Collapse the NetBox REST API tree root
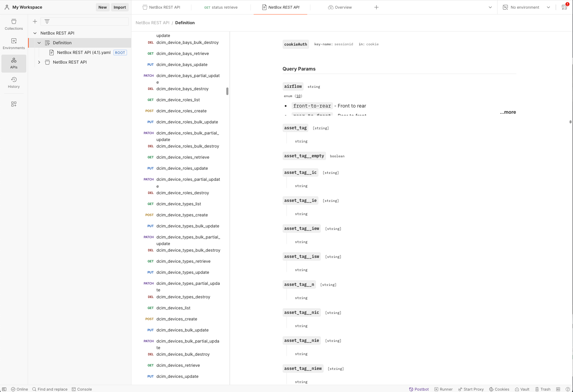Screen dimensions: 573x392 [x=35, y=33]
